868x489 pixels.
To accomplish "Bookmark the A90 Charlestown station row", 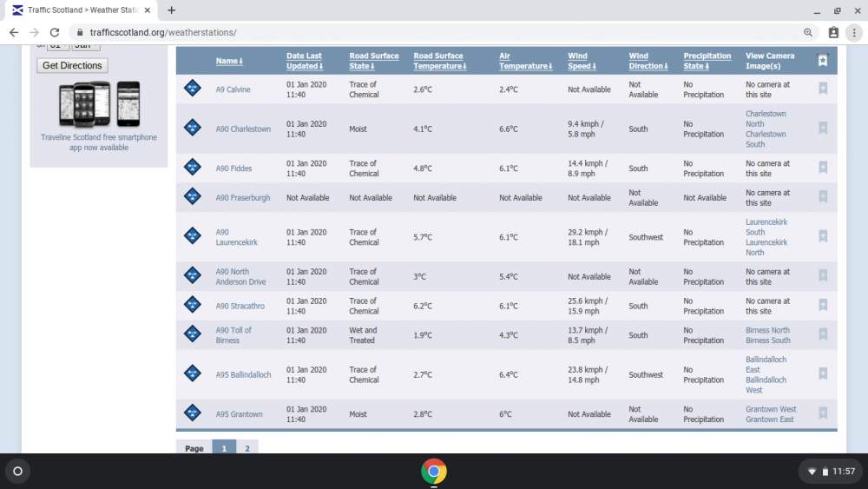I will click(x=823, y=128).
